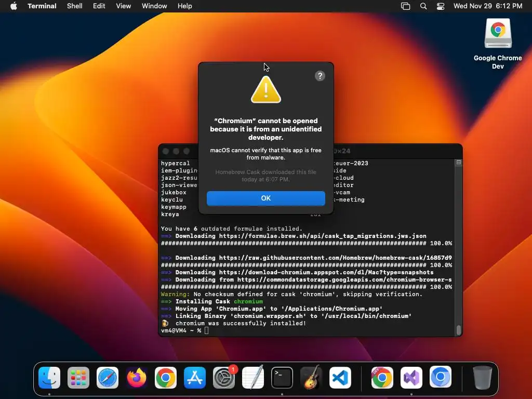This screenshot has width=532, height=399.
Task: Open Spotlight search in menu bar
Action: pyautogui.click(x=423, y=6)
